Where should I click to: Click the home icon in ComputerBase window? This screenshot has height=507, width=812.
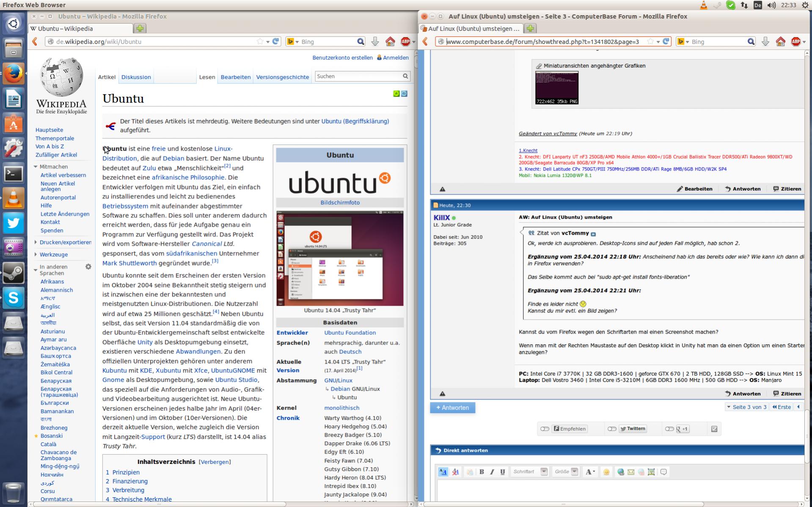click(x=781, y=41)
